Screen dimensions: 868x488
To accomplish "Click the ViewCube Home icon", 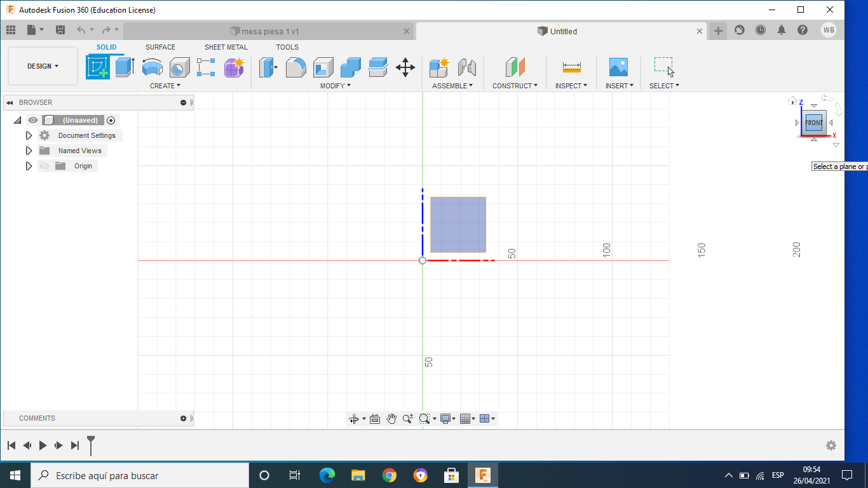I will tap(792, 101).
